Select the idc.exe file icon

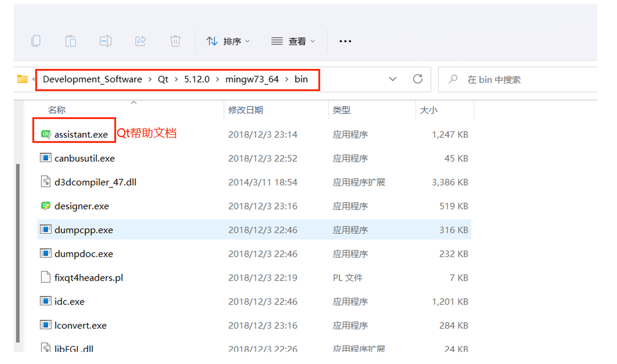pos(45,301)
